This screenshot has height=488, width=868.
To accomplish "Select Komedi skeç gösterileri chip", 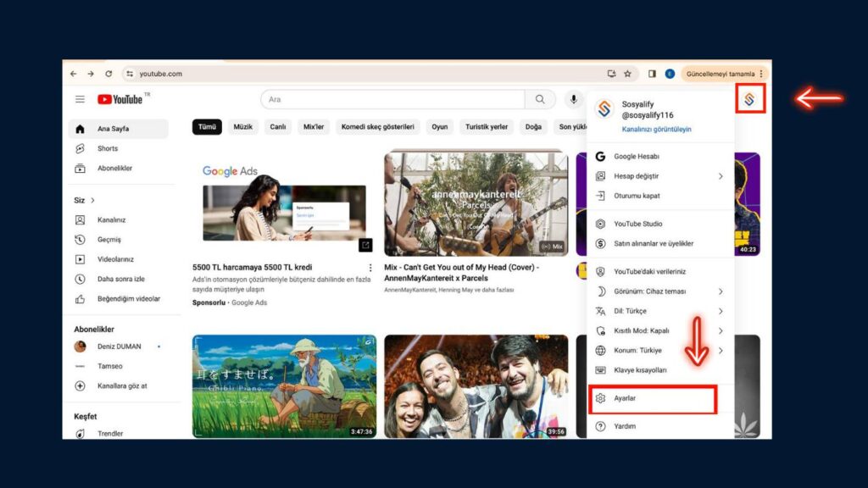I will point(377,127).
